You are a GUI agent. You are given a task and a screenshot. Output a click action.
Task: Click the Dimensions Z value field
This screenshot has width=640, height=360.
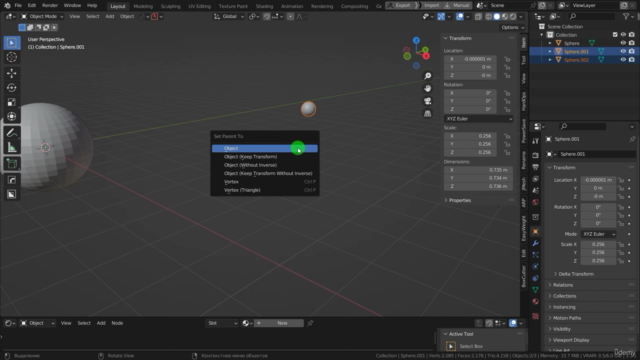pos(477,186)
